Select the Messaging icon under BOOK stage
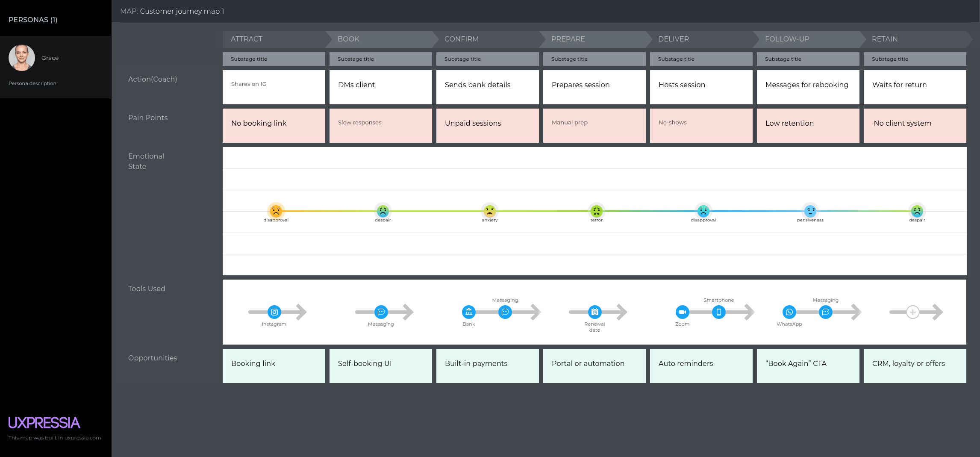The height and width of the screenshot is (457, 980). tap(381, 312)
